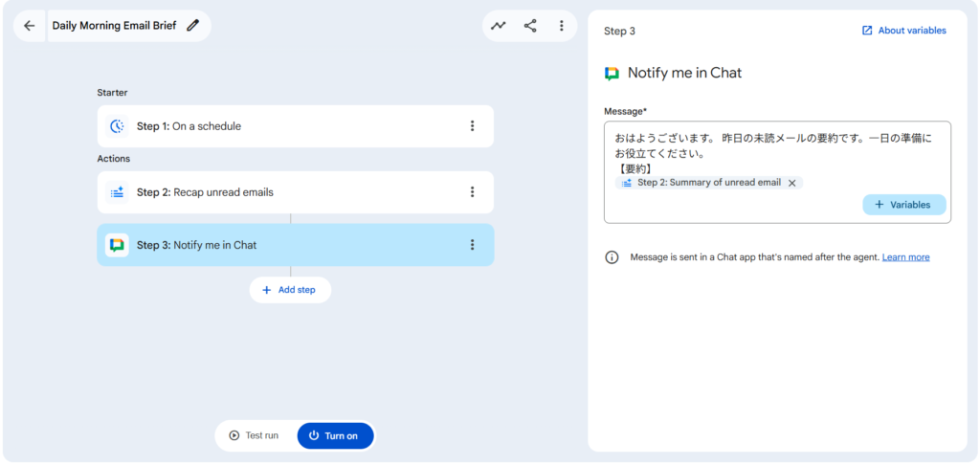Open the activity chart icon

[x=499, y=26]
